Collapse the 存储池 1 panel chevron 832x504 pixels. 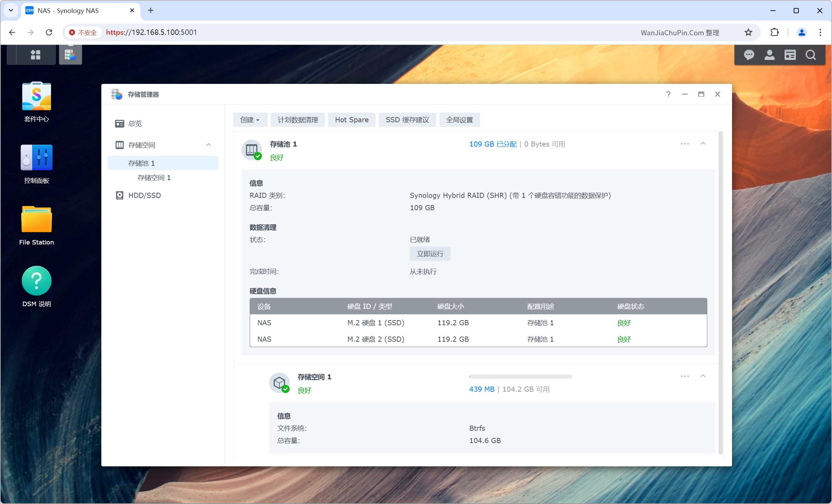[x=703, y=144]
